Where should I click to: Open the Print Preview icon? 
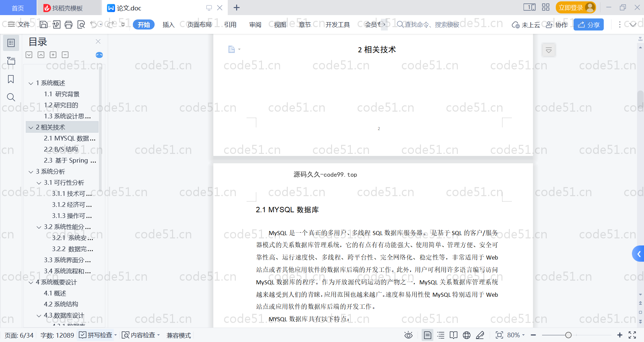click(81, 24)
